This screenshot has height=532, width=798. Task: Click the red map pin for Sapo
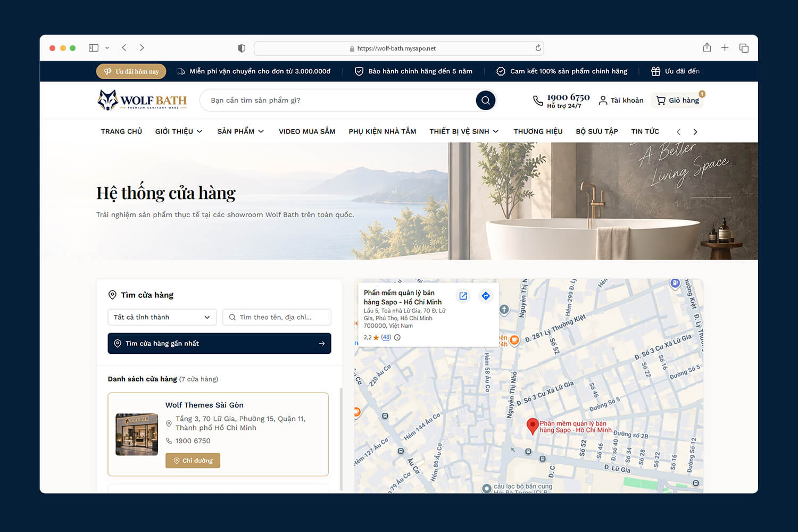click(x=532, y=426)
